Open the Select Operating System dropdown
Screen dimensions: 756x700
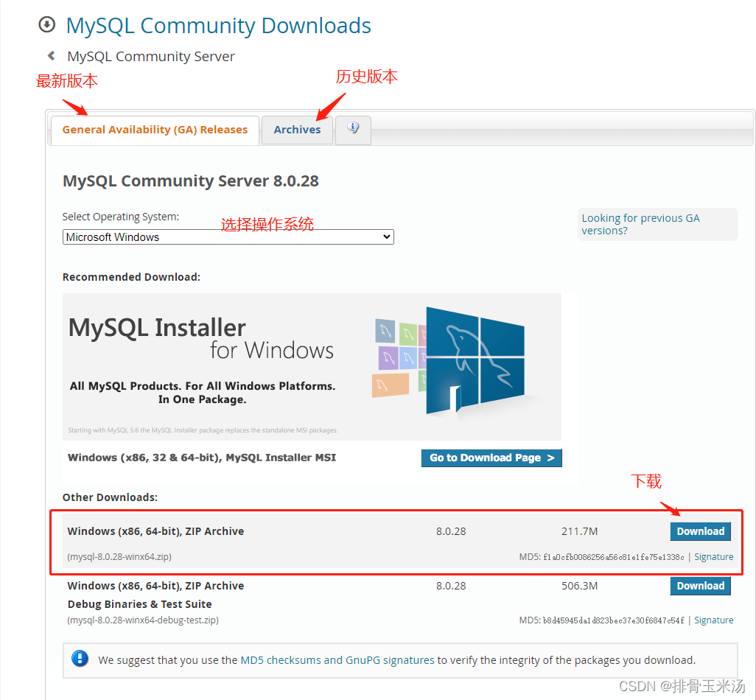228,237
